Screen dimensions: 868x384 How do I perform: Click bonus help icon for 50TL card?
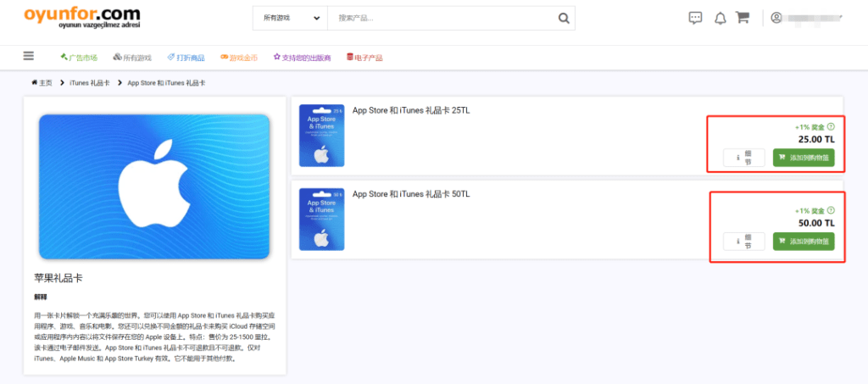pos(831,211)
